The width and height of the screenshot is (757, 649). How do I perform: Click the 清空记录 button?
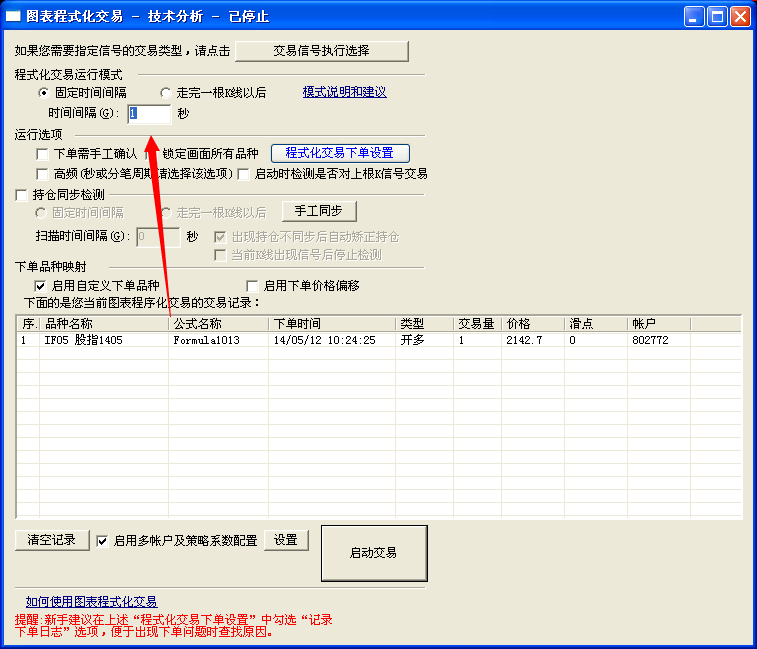[52, 540]
